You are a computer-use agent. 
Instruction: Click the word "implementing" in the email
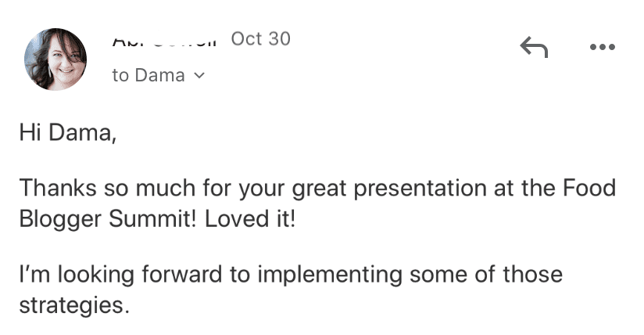329,275
